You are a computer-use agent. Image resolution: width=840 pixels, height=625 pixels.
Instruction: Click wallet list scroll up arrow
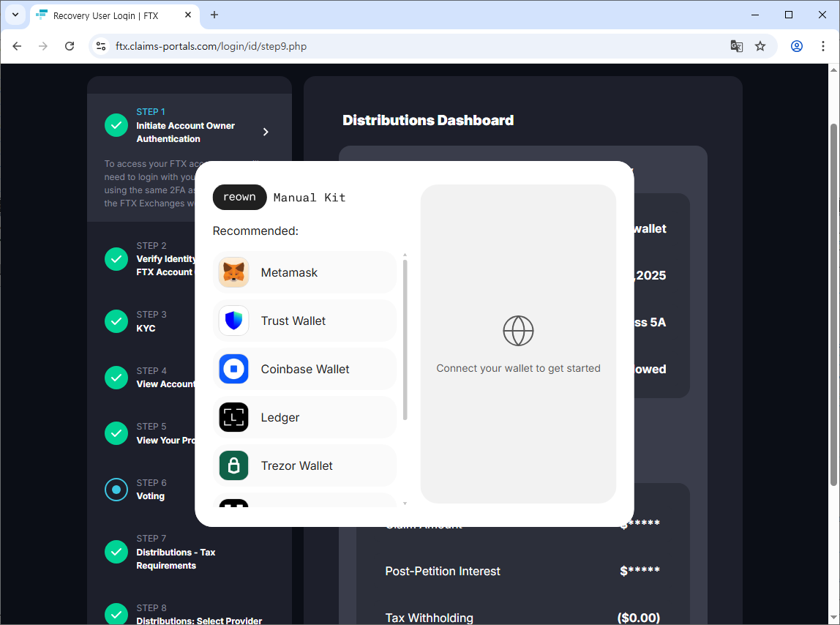(405, 255)
